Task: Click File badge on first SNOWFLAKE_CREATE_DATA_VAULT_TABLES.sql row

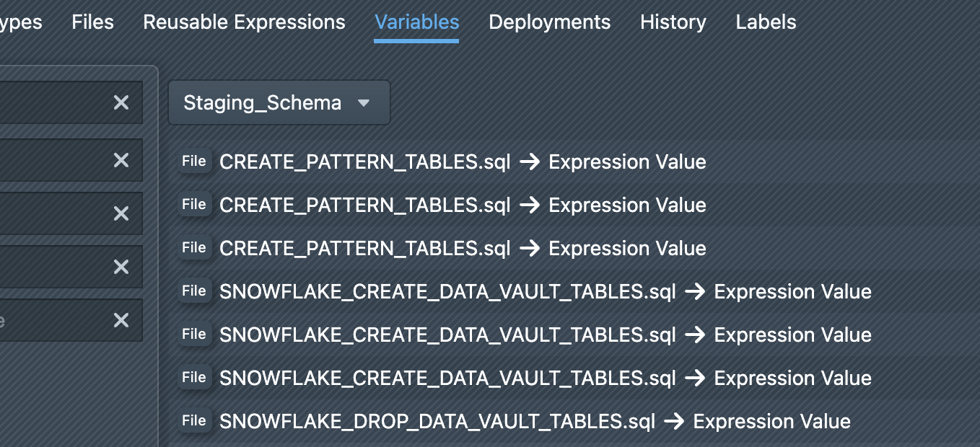Action: (x=194, y=291)
